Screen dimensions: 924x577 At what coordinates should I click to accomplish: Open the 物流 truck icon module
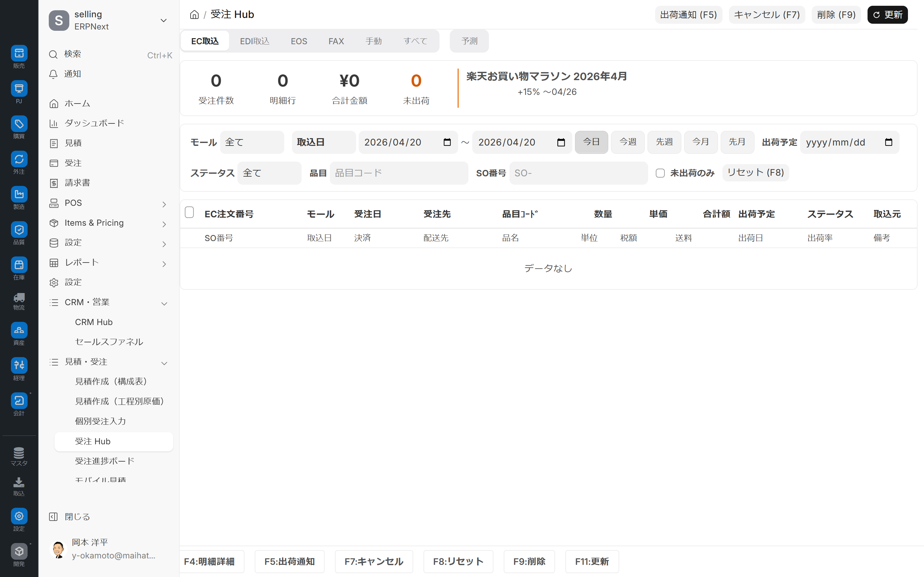click(x=19, y=298)
